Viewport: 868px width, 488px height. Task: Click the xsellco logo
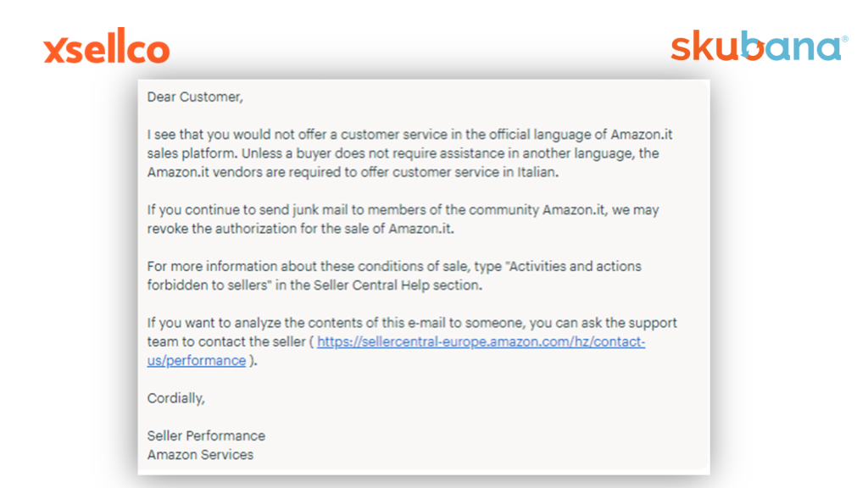[x=107, y=46]
